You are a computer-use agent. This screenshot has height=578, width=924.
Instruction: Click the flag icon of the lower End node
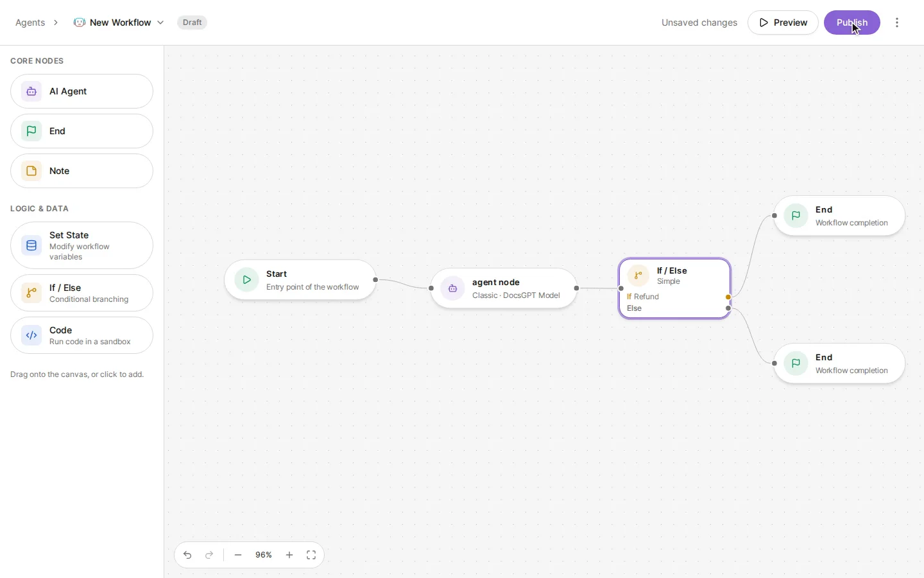[796, 363]
